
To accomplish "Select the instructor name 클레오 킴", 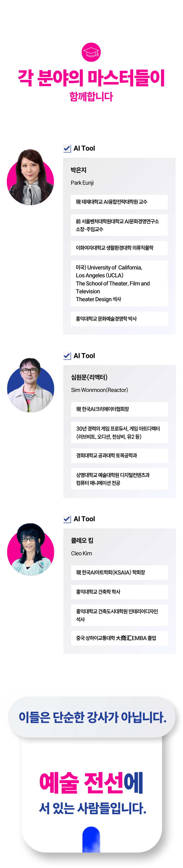I will tap(82, 540).
